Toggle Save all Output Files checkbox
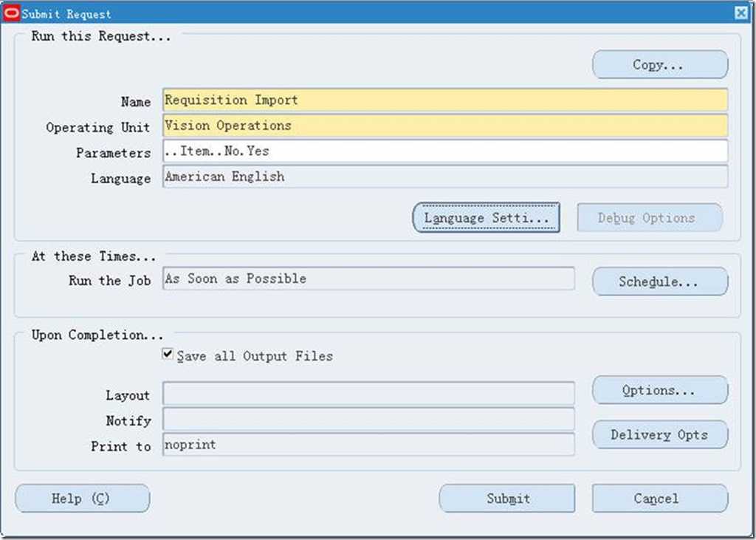 [x=168, y=354]
